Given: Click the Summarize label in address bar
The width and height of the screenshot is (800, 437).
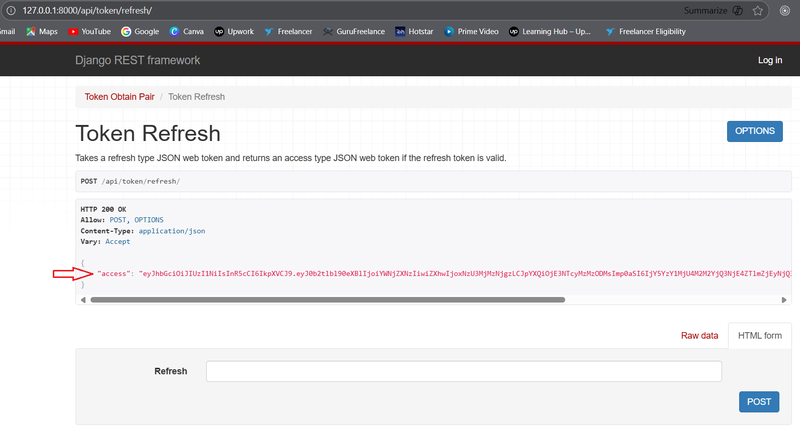Looking at the screenshot, I should click(705, 10).
